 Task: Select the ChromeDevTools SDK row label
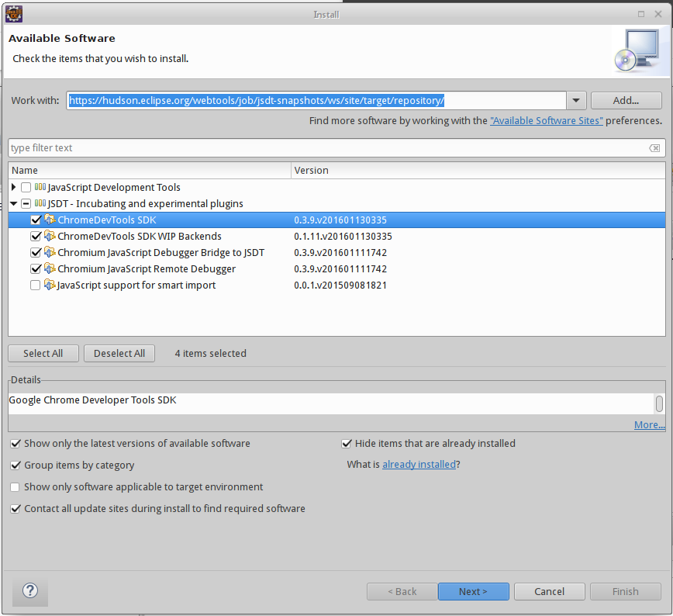click(107, 220)
